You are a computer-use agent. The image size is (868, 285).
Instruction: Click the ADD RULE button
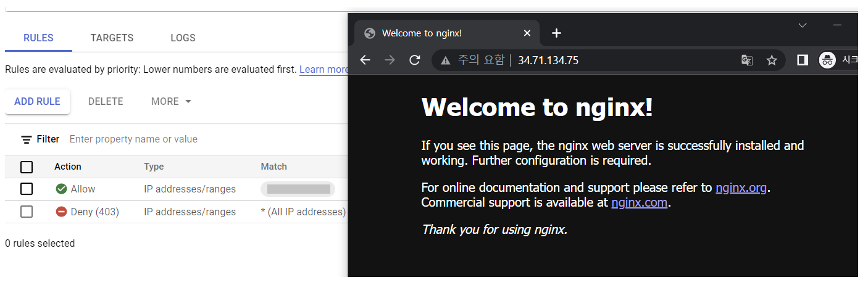click(x=37, y=101)
